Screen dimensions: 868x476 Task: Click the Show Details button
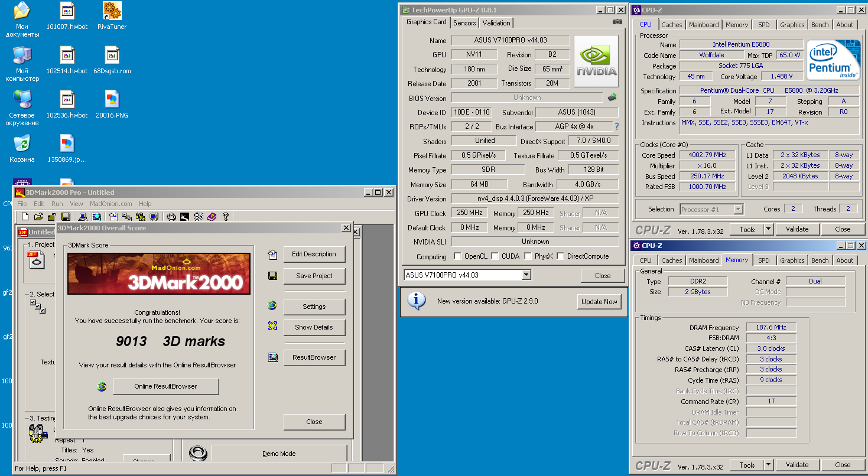[314, 327]
